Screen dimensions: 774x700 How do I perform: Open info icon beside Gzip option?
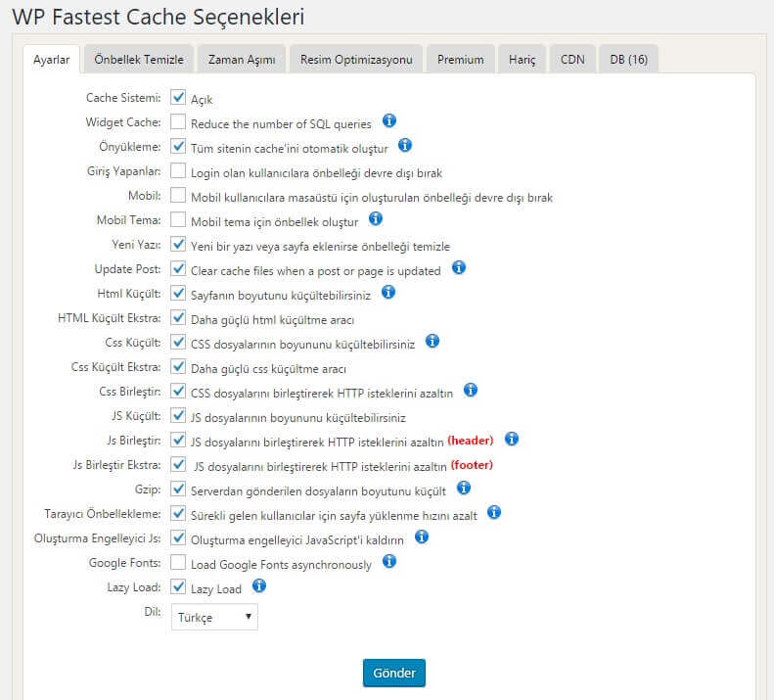tap(464, 488)
